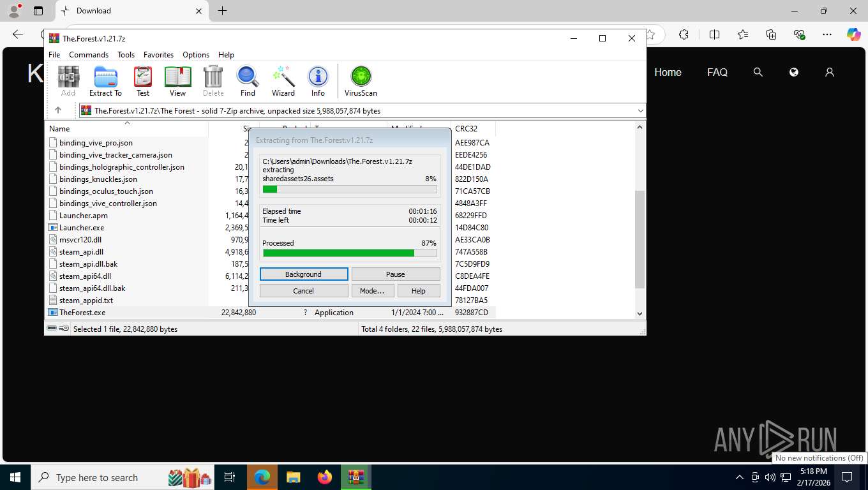Open Edge tab actions icon
Viewport: 868px width, 490px height.
click(x=38, y=11)
